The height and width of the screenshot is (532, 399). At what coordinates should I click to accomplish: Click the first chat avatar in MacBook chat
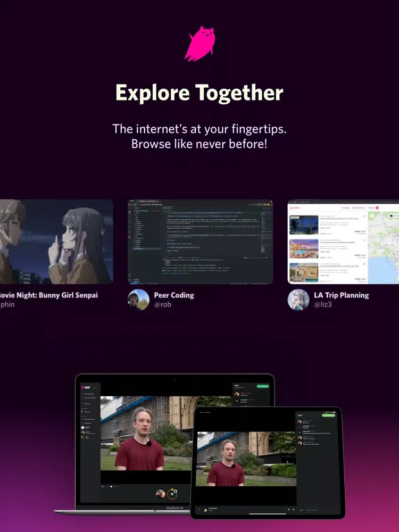(x=237, y=394)
